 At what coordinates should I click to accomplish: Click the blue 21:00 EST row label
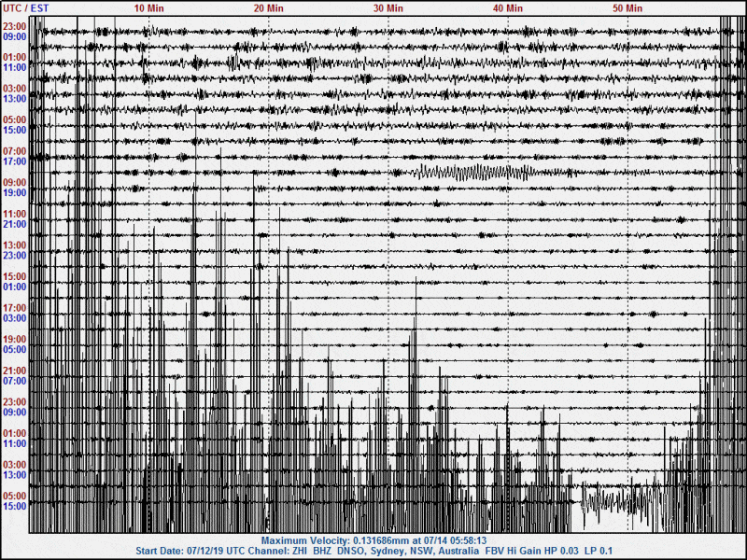point(14,224)
